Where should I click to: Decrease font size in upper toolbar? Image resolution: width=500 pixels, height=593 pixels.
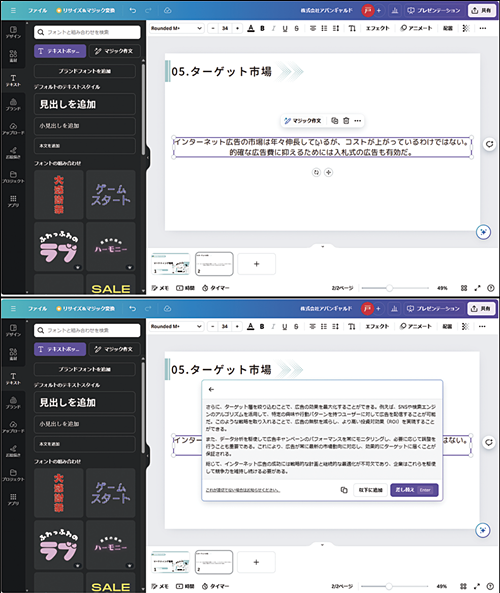point(213,28)
